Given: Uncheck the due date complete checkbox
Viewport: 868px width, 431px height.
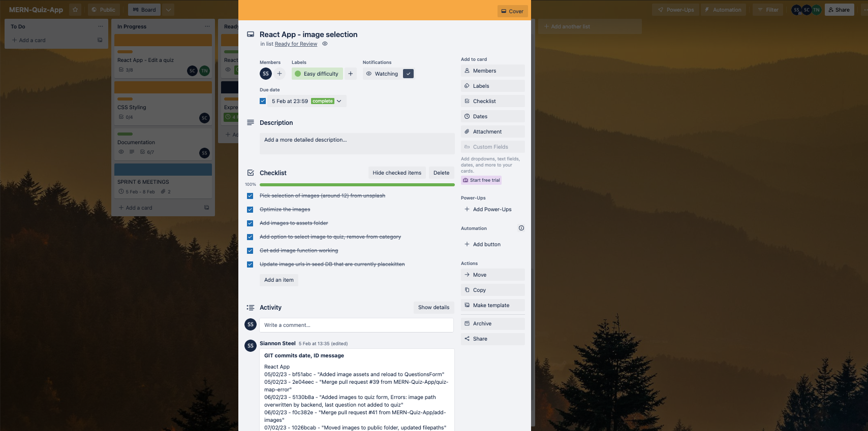Looking at the screenshot, I should click(263, 101).
